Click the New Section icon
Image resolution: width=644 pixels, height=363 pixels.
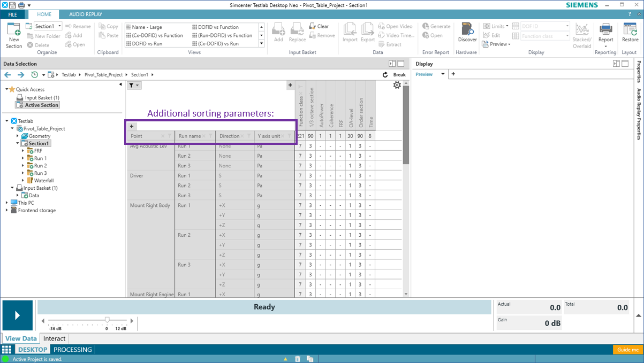tap(14, 30)
